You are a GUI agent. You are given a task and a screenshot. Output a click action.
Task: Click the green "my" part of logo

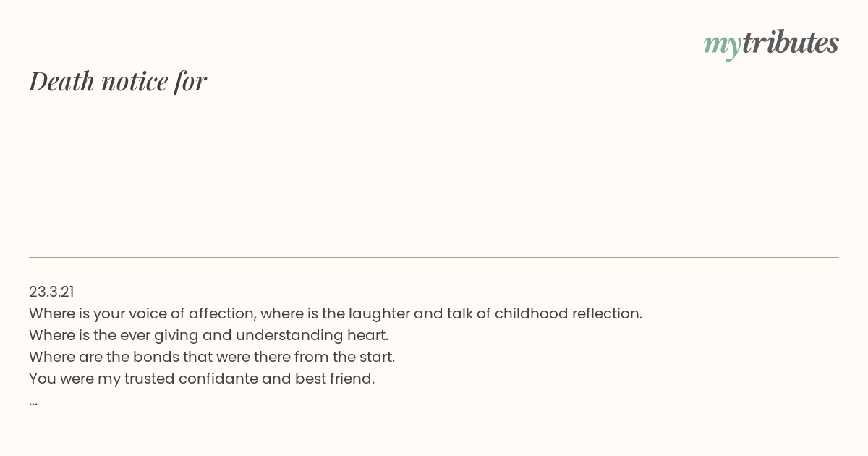[722, 46]
